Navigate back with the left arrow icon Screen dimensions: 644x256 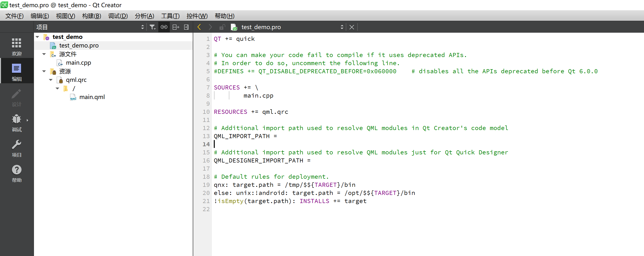pos(199,27)
